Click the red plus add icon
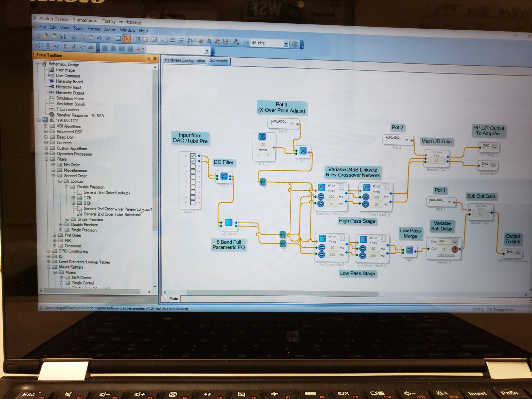 (138, 49)
